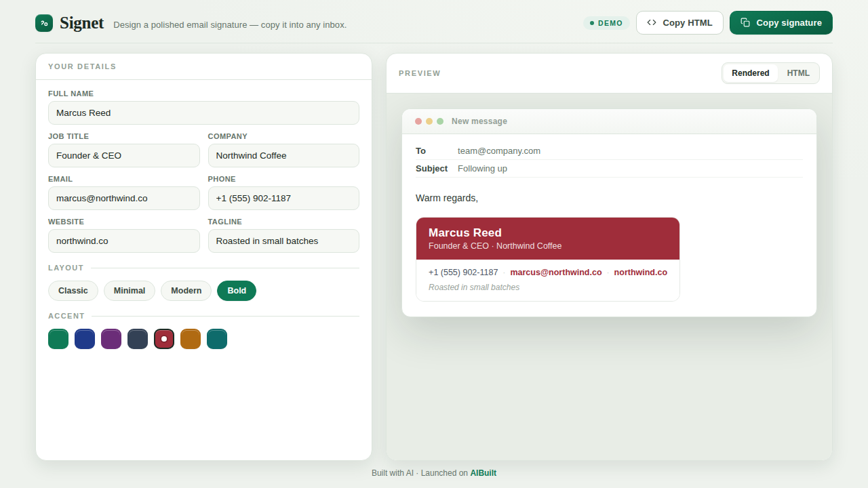Click marcus@northwind.co link in signature
This screenshot has width=868, height=488.
tap(556, 272)
